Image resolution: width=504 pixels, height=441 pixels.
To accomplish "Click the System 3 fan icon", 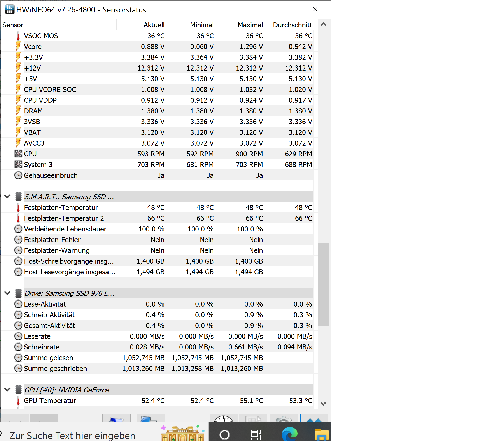I will pos(18,164).
